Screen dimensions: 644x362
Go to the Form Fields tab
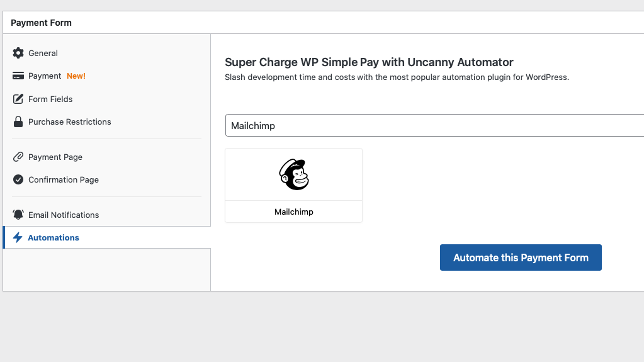click(50, 99)
